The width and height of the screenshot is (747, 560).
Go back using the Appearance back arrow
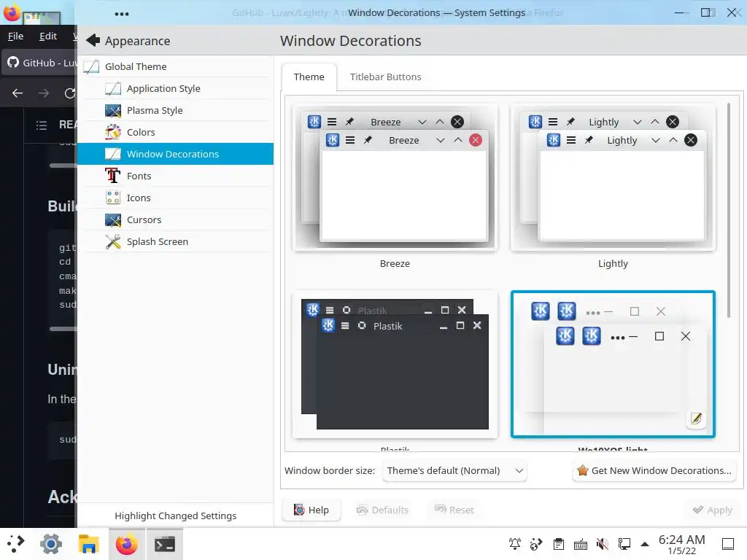(x=93, y=41)
